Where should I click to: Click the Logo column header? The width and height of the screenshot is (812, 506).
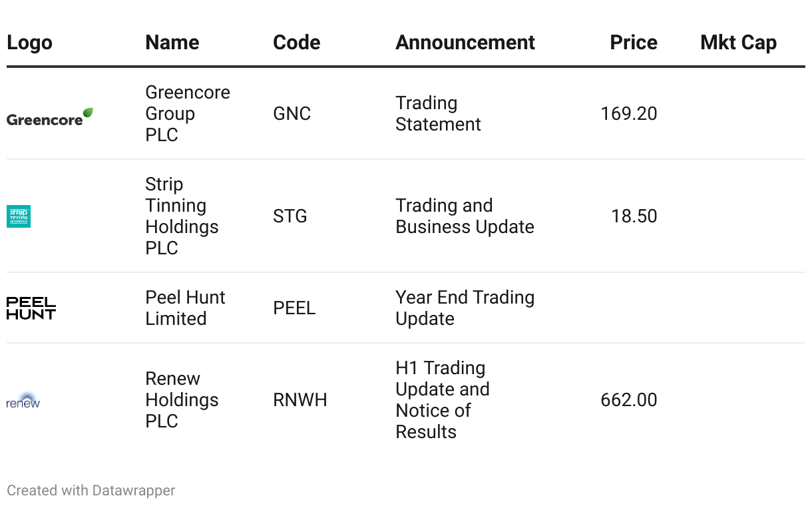pos(29,43)
